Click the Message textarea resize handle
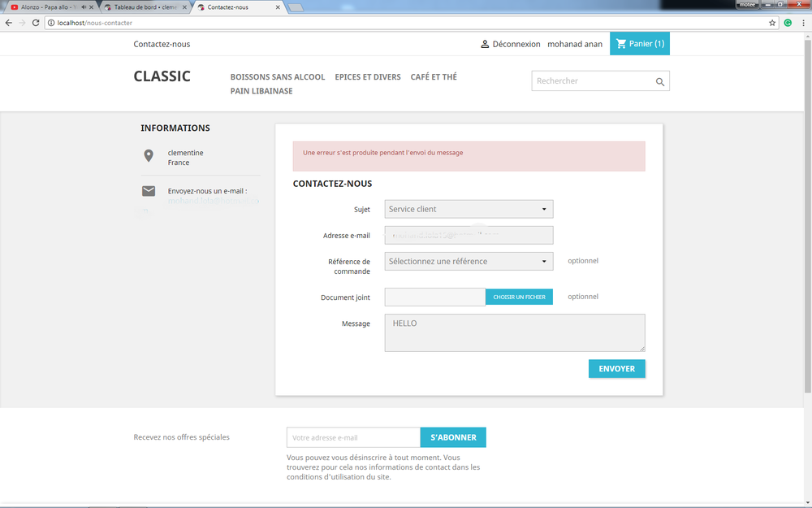This screenshot has width=812, height=508. pos(642,349)
